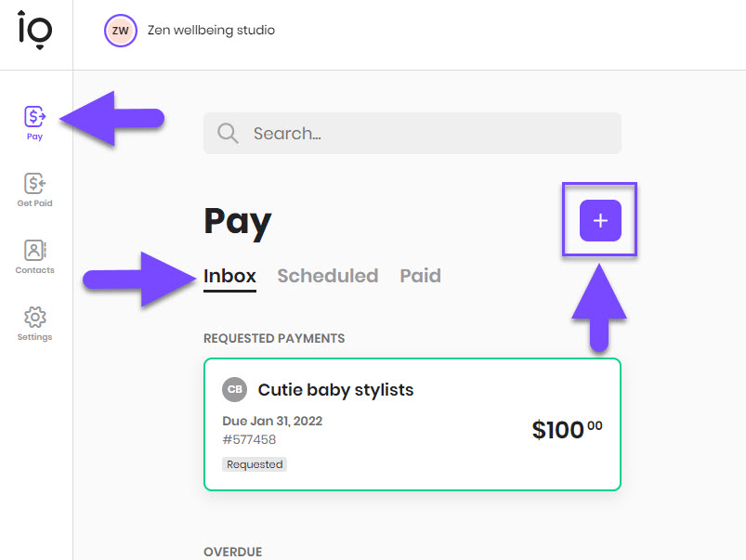Image resolution: width=746 pixels, height=560 pixels.
Task: Click the Zen wellbeing studio company name
Action: (211, 31)
